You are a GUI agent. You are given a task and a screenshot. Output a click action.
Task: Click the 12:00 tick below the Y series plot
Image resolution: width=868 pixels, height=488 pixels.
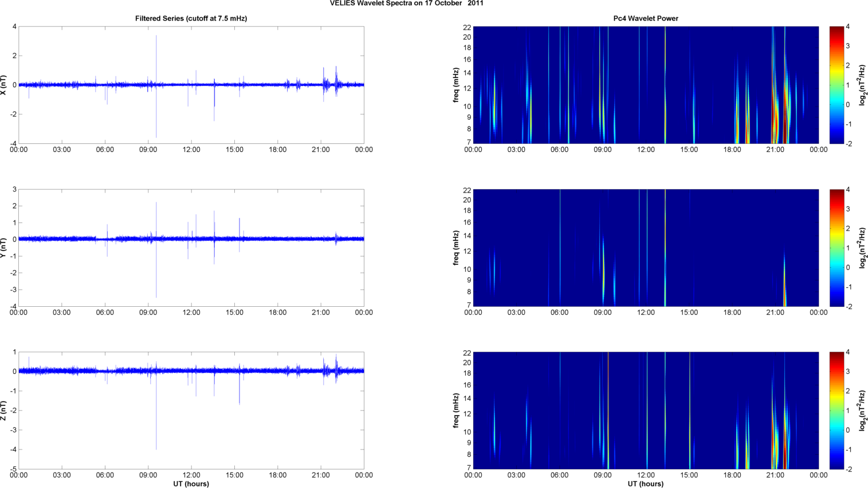[x=191, y=313]
